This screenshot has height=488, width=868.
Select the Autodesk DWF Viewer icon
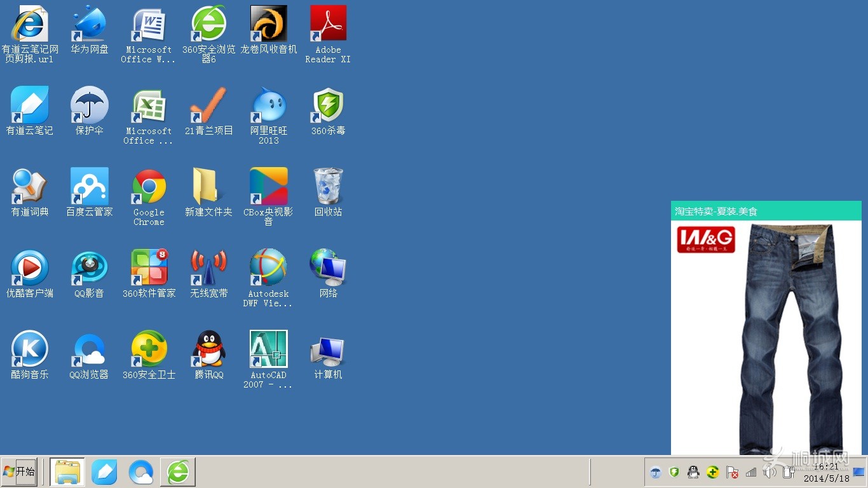[268, 268]
